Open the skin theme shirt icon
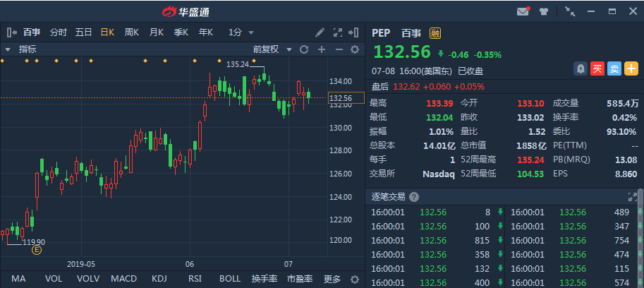Viewport: 644px width, 288px height. (545, 11)
